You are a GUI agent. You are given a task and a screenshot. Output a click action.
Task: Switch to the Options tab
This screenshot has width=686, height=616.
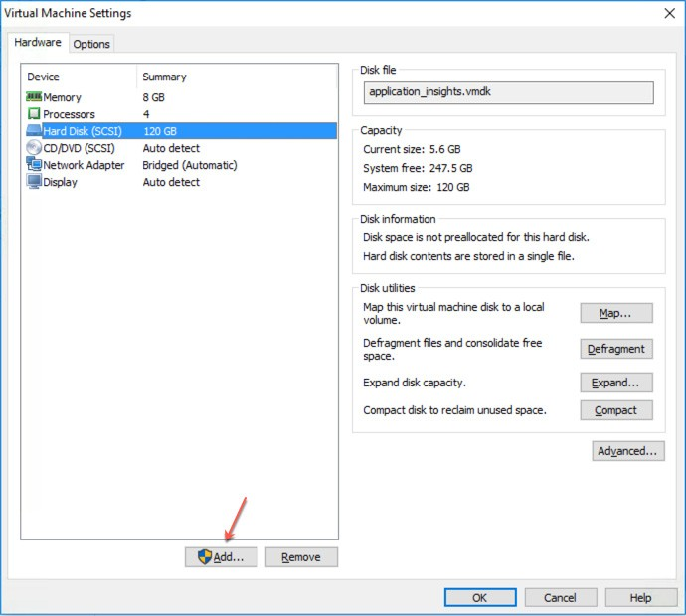tap(91, 44)
